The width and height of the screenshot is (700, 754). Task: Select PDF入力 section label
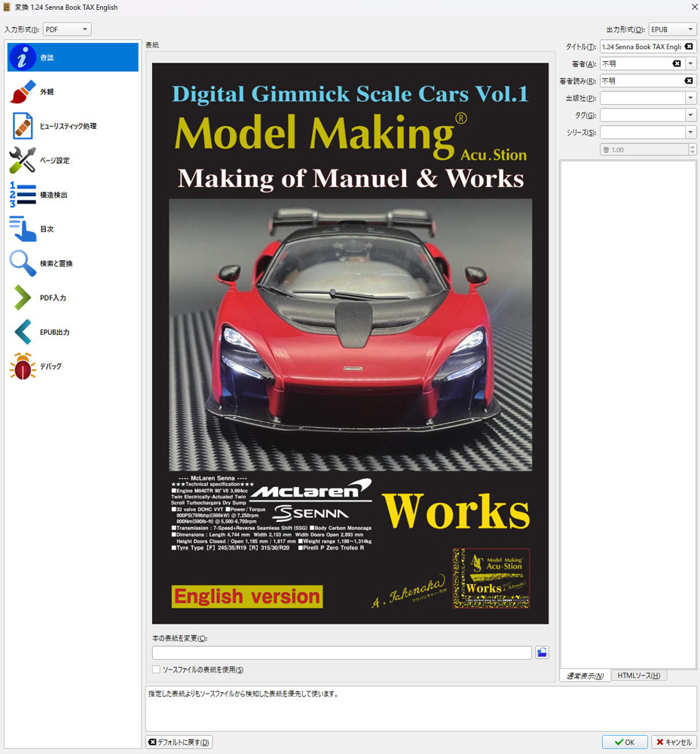coord(53,298)
